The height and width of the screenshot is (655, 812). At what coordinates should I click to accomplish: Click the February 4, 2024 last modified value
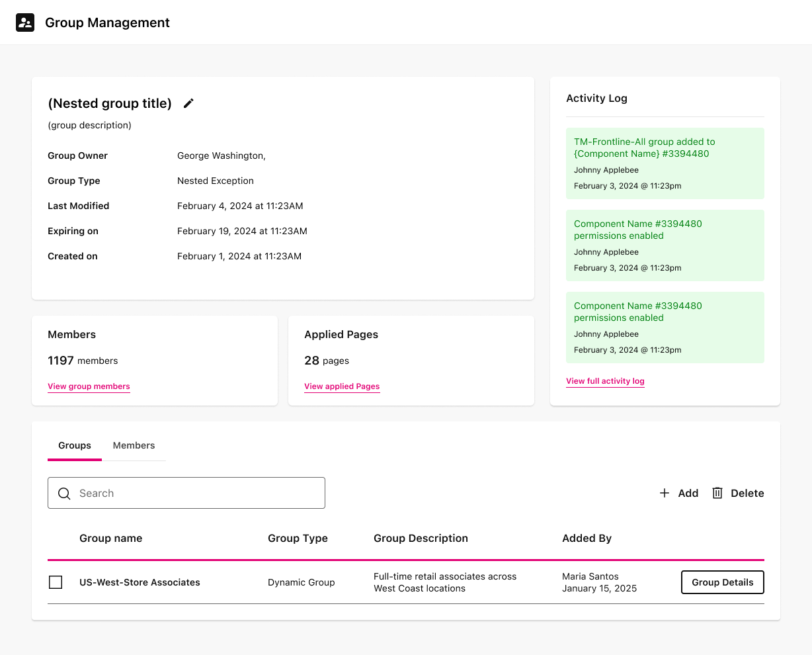[x=240, y=206]
